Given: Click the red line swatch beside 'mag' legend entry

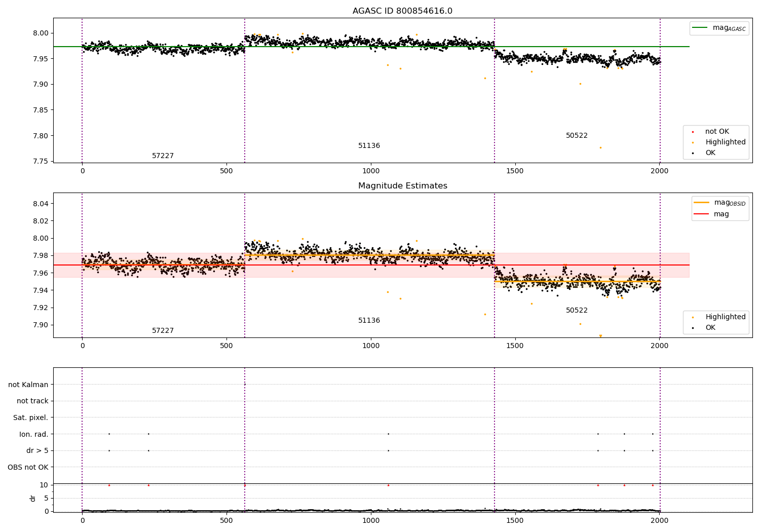Looking at the screenshot, I should (x=701, y=214).
